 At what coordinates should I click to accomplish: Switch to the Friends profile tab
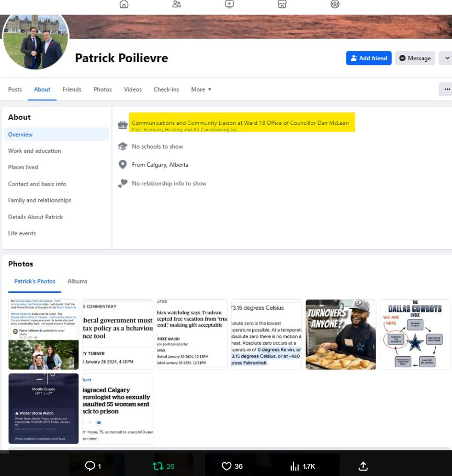[x=72, y=89]
